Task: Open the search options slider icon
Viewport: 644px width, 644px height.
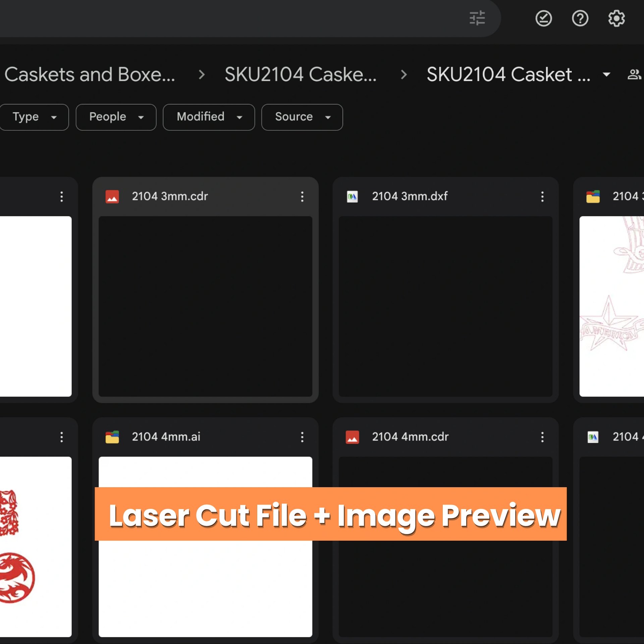Action: [x=477, y=18]
